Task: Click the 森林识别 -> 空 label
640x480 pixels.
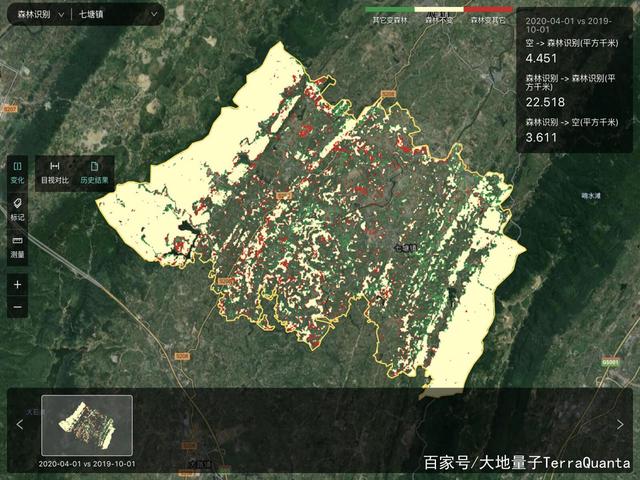Action: [572, 122]
